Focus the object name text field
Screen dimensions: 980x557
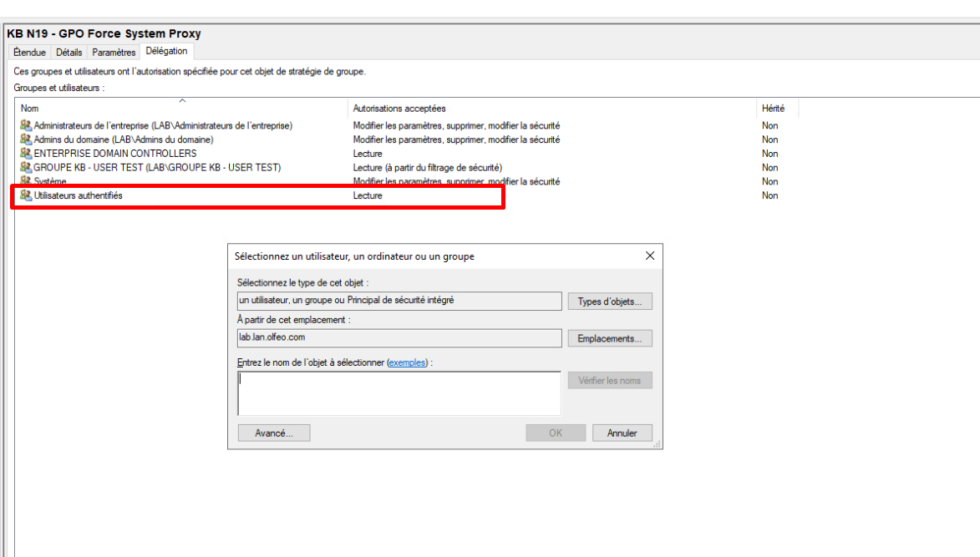tap(399, 392)
